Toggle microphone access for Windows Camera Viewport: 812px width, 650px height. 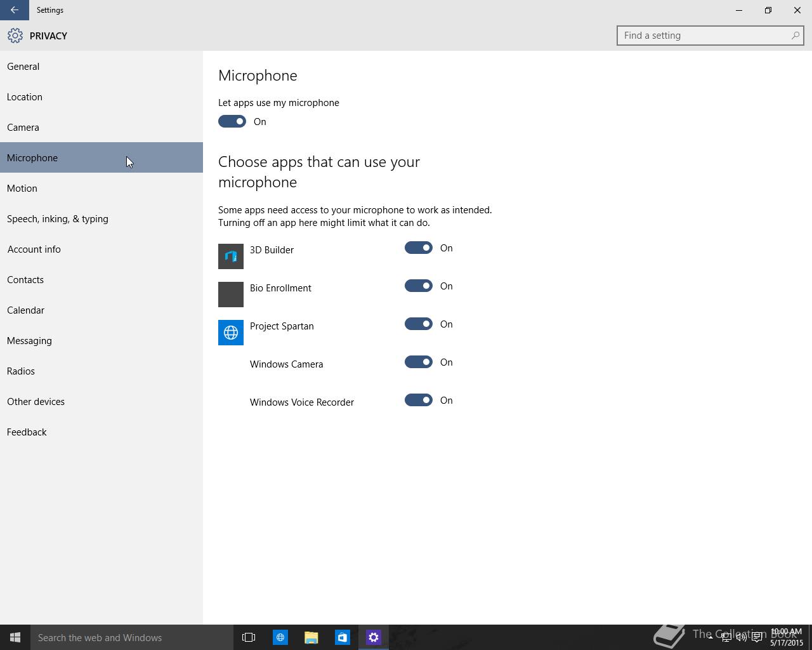[x=419, y=362]
